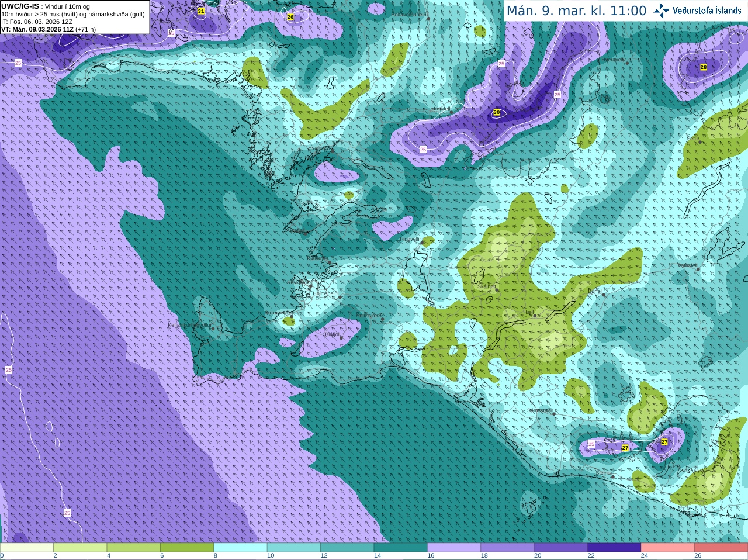This screenshot has height=560, width=748.
Task: Click the violet 20–22 m/s legend swatch
Action: pyautogui.click(x=560, y=548)
